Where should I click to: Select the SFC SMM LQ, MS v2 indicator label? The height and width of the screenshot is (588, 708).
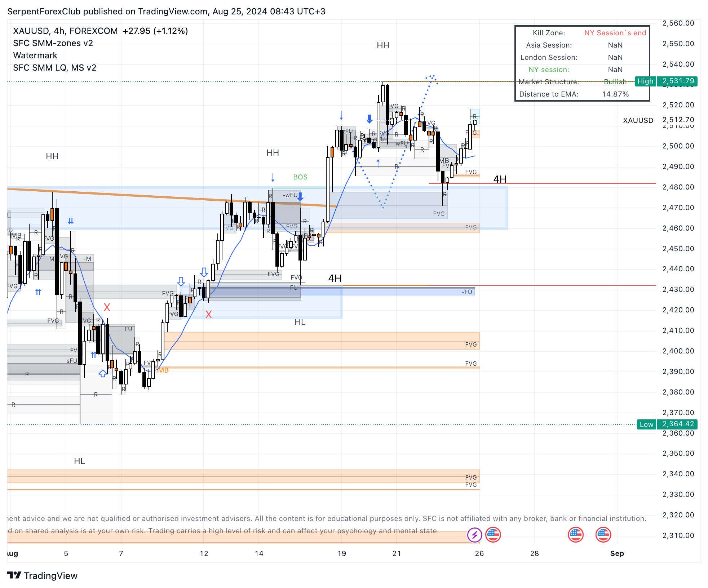[55, 68]
